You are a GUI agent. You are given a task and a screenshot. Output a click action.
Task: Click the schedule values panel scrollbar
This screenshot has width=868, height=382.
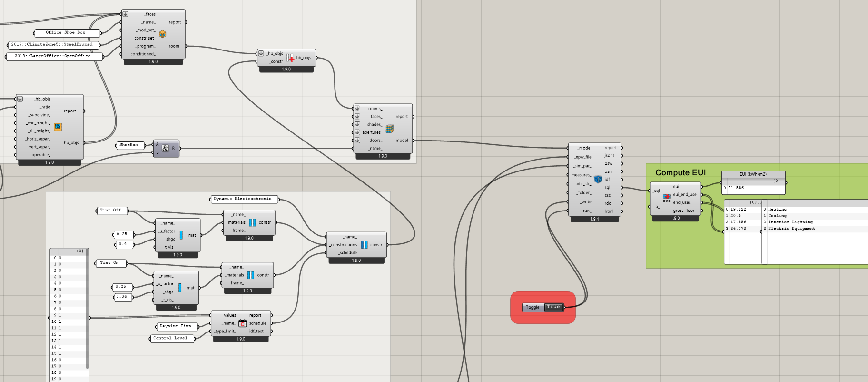(87, 310)
